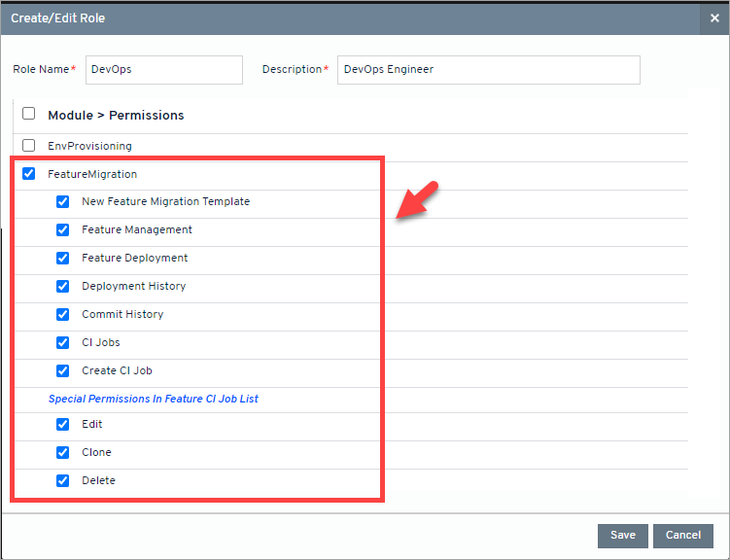Image resolution: width=730 pixels, height=560 pixels.
Task: Uncheck the Delete special permission
Action: tap(63, 481)
